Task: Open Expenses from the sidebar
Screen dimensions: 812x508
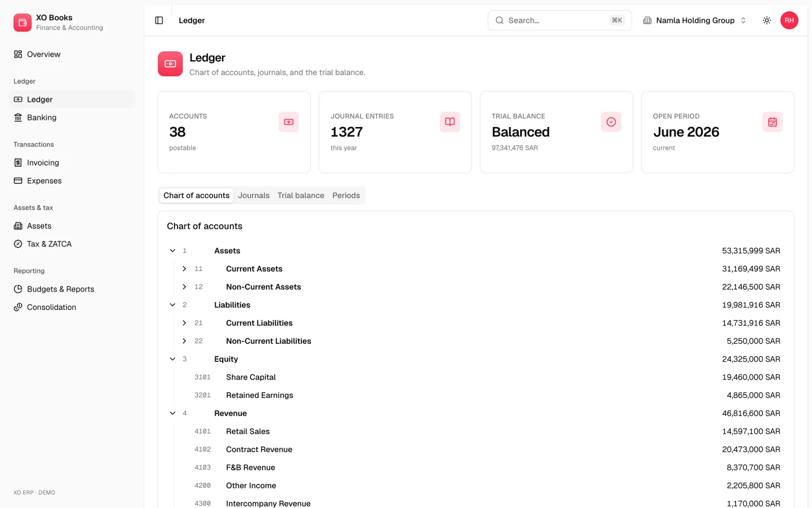Action: [72, 181]
